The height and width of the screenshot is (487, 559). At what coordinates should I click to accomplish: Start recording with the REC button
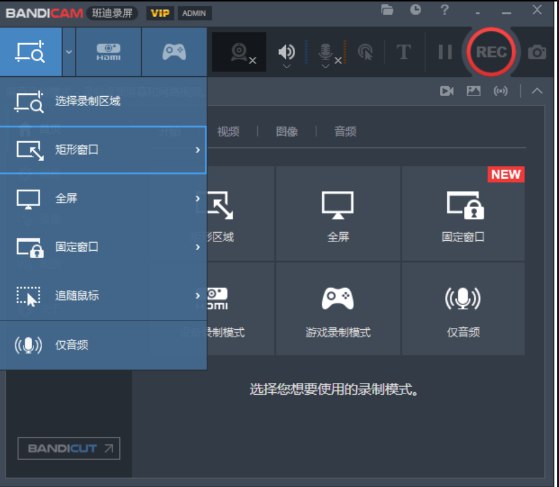click(491, 52)
